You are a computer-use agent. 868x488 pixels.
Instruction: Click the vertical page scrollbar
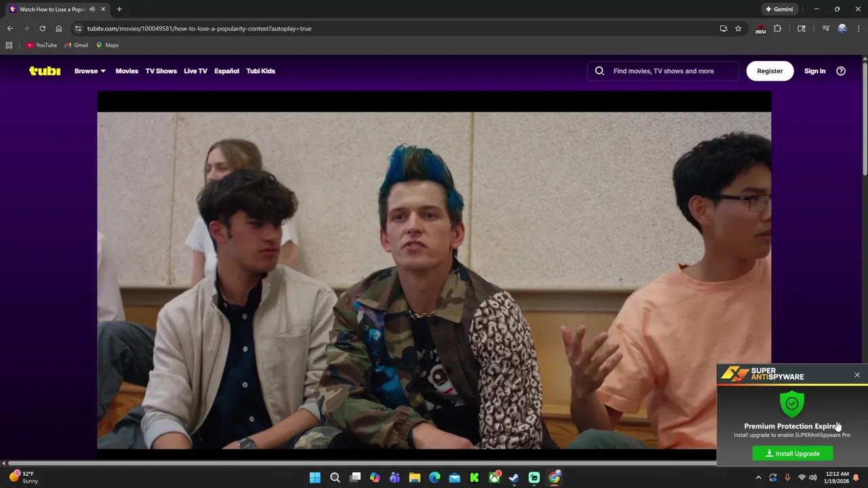coord(865,119)
